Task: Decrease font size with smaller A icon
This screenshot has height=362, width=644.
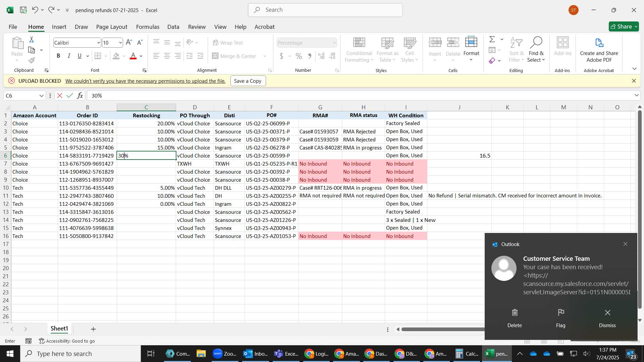Action: pos(140,43)
